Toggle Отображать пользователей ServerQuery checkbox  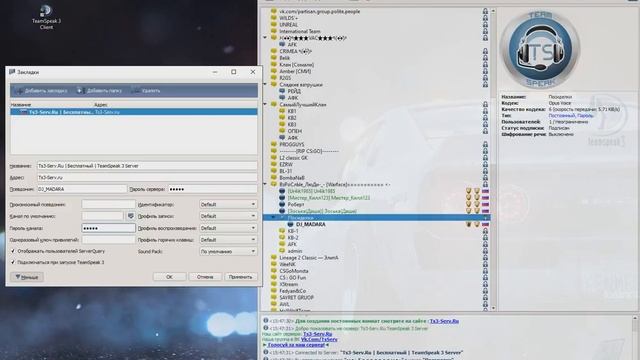pyautogui.click(x=13, y=251)
